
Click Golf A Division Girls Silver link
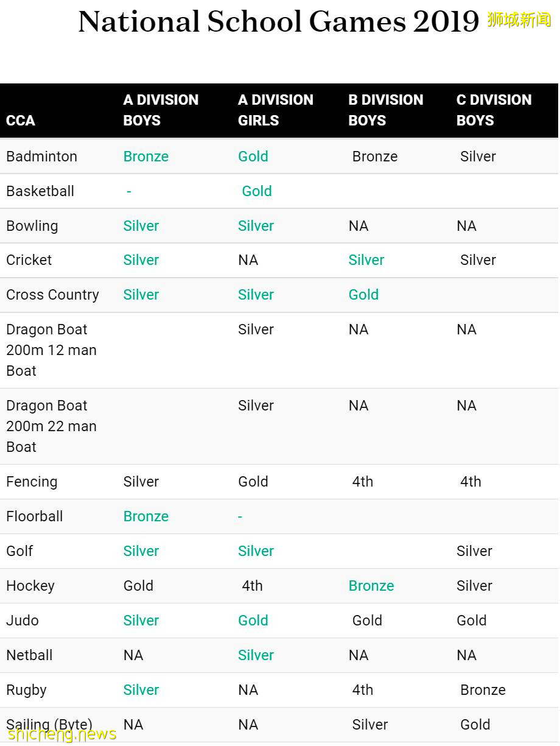256,551
